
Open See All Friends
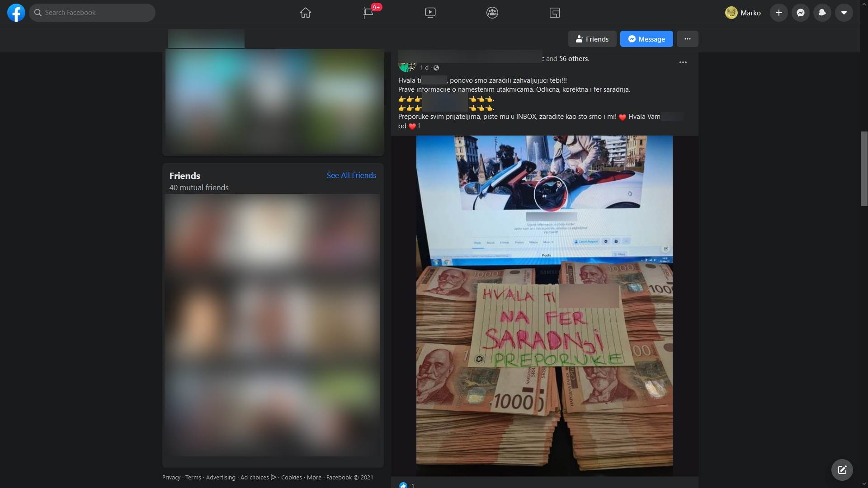351,175
